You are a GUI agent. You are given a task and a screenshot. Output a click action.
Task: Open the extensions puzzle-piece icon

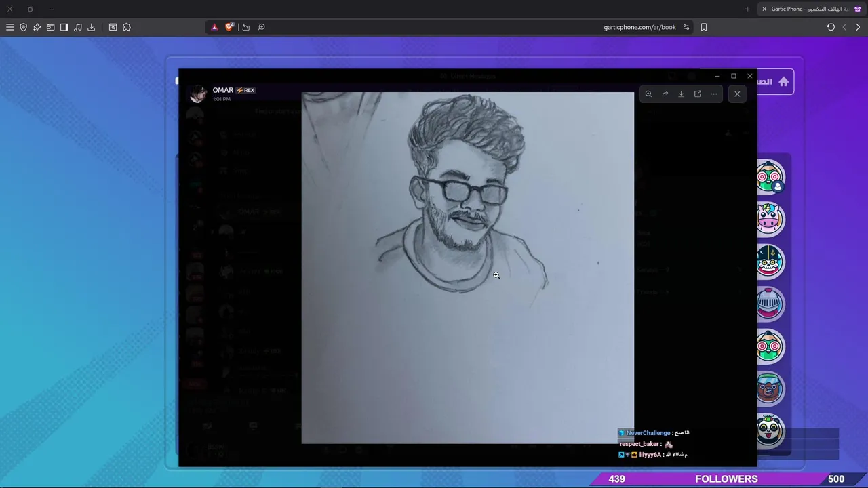[126, 27]
